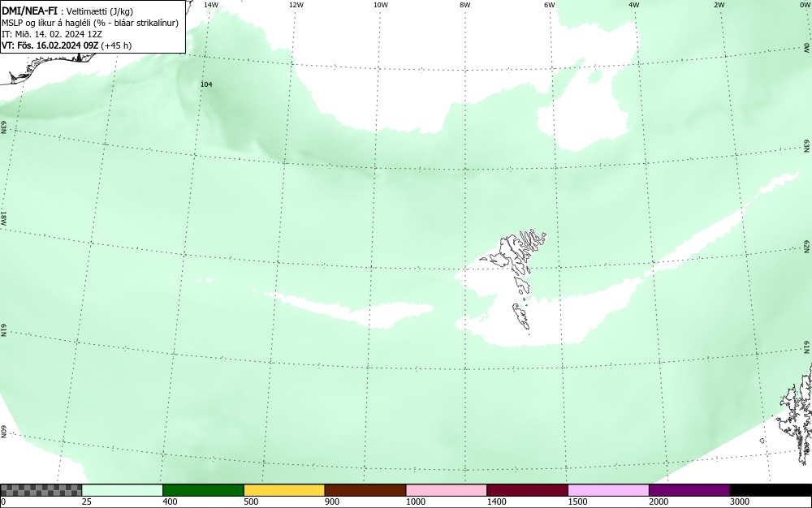Screen dimensions: 812x508
Task: Choose the pink 1000–1400 legend swatch
Action: 447,490
